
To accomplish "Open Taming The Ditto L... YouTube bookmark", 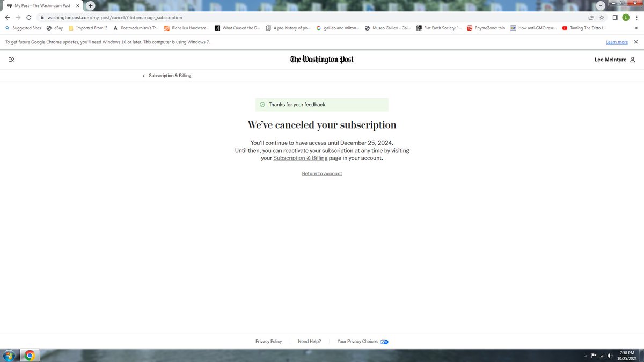I will click(x=584, y=28).
